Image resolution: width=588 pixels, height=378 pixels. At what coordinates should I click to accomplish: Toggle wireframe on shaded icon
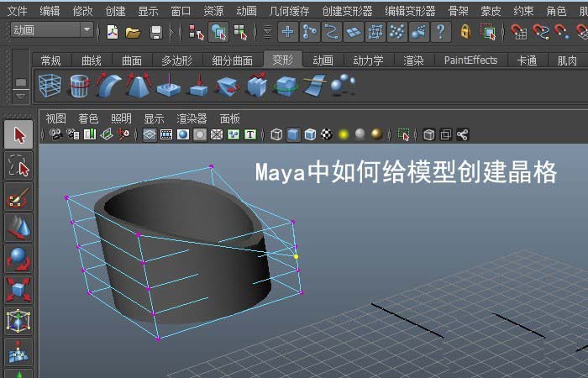(310, 134)
